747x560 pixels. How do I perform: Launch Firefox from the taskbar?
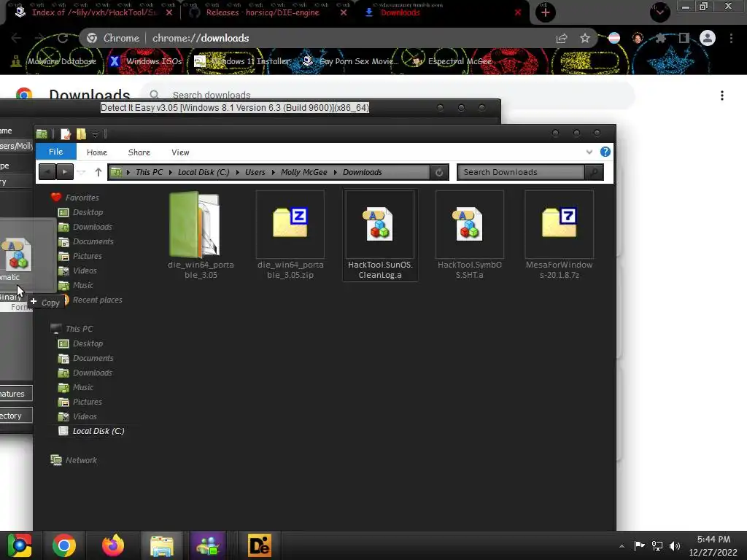pos(113,545)
